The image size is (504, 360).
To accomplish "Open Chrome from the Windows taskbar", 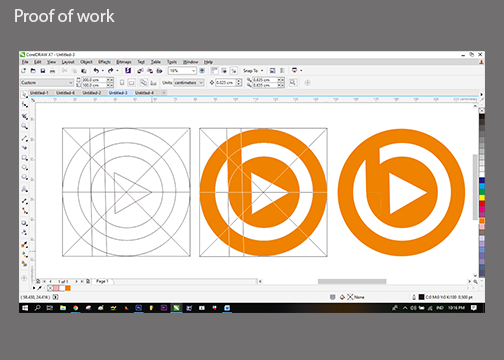I will [x=76, y=308].
